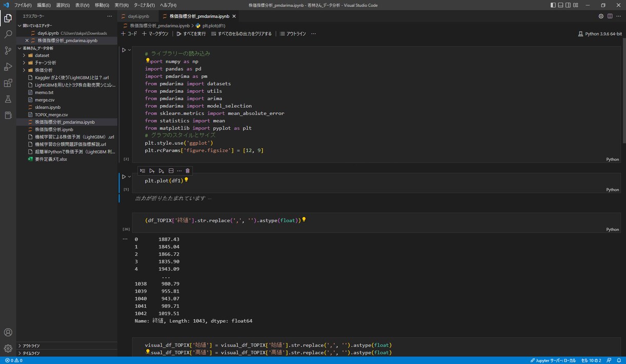Toggle the primary side bar layout
626x364 pixels.
pos(553,5)
